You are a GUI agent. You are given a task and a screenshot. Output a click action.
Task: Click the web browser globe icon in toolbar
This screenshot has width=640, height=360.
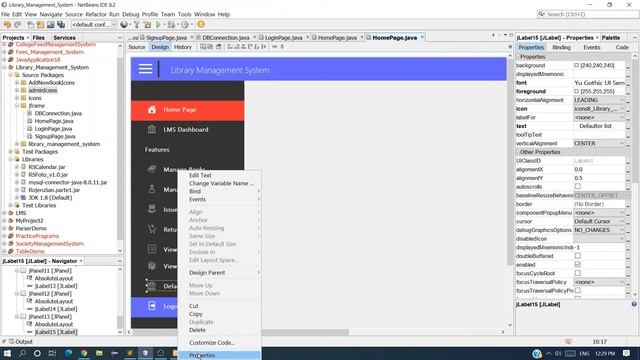[124, 24]
